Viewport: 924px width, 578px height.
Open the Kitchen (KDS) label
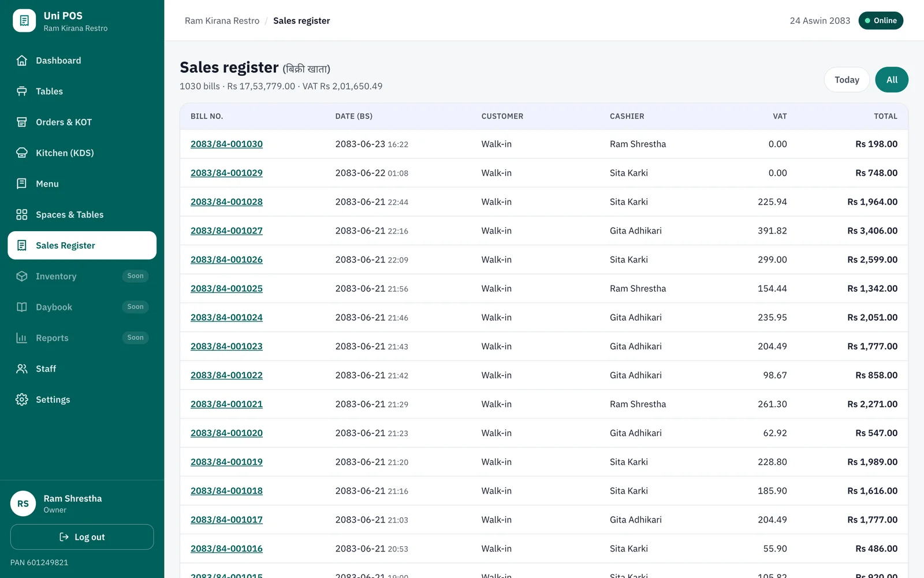coord(65,153)
